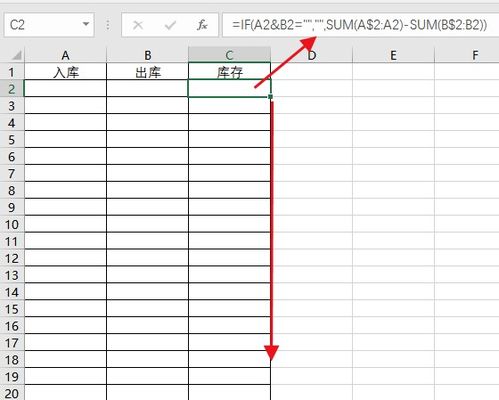
Task: Click the 出库 header cell B1
Action: coord(147,72)
